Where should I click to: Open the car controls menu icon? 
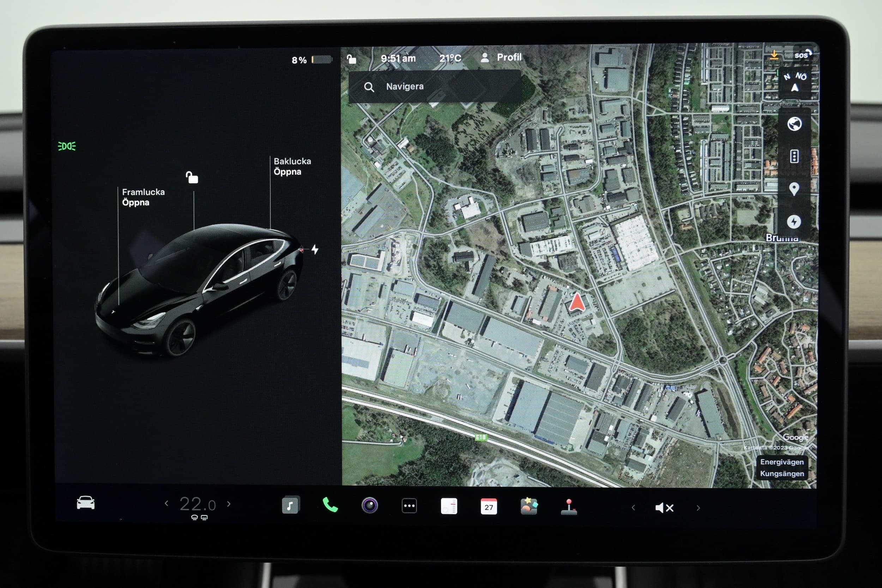tap(85, 503)
